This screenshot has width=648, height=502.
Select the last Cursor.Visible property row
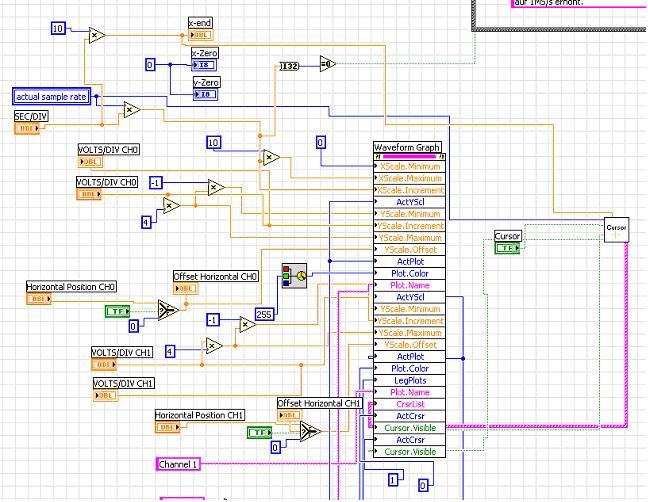[x=410, y=452]
